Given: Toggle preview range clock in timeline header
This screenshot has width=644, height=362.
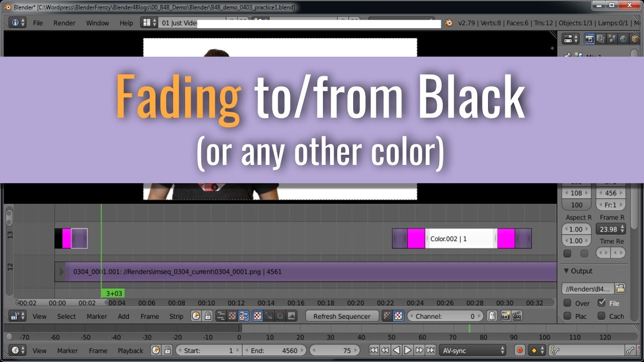Looking at the screenshot, I should (156, 350).
